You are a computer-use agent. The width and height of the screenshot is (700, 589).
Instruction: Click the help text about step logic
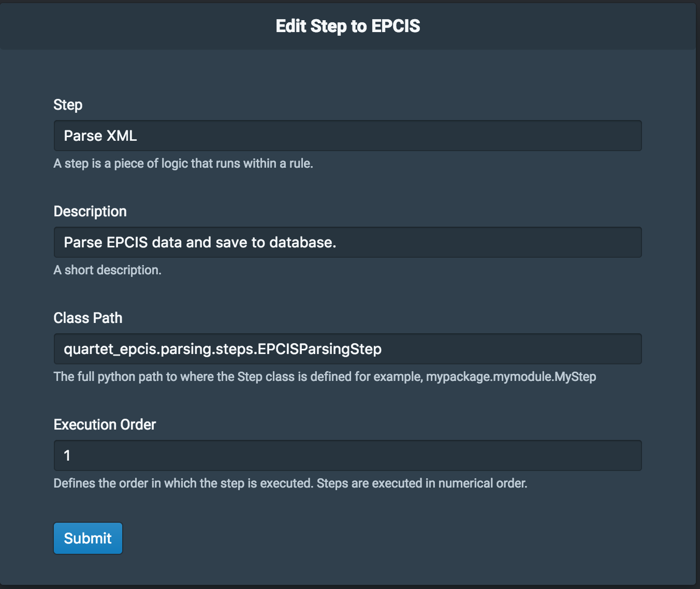[183, 164]
